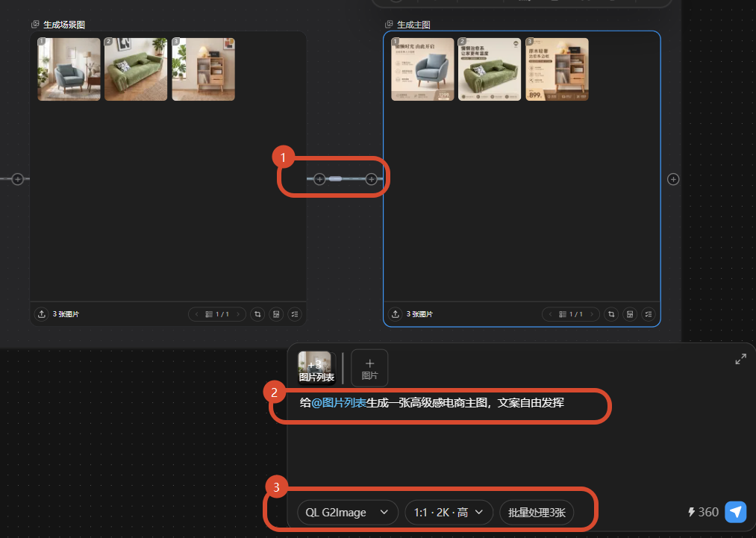Open the QL G2Image model dropdown
This screenshot has width=756, height=538.
(348, 512)
